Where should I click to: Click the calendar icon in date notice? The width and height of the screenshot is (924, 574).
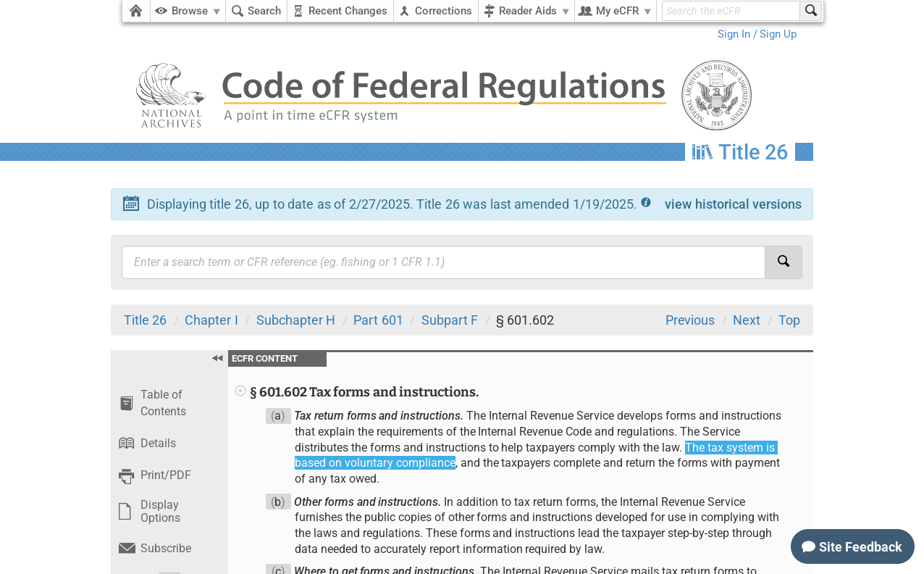click(131, 204)
